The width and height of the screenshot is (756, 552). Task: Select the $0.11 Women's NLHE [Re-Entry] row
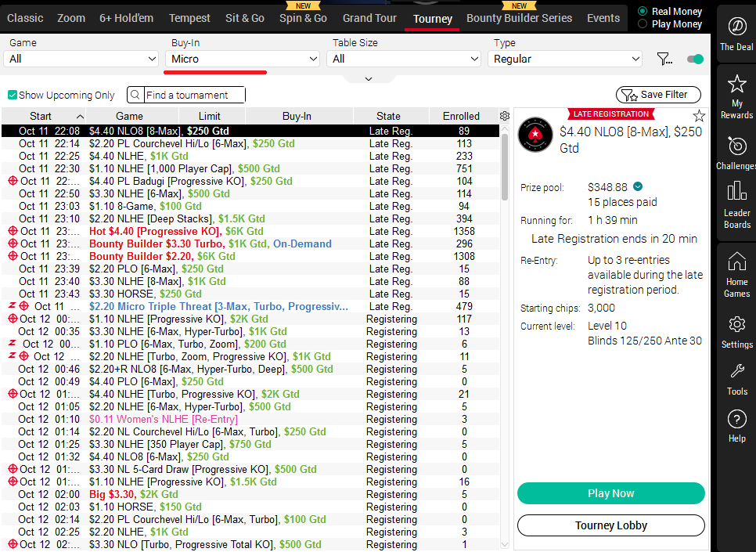coord(250,420)
